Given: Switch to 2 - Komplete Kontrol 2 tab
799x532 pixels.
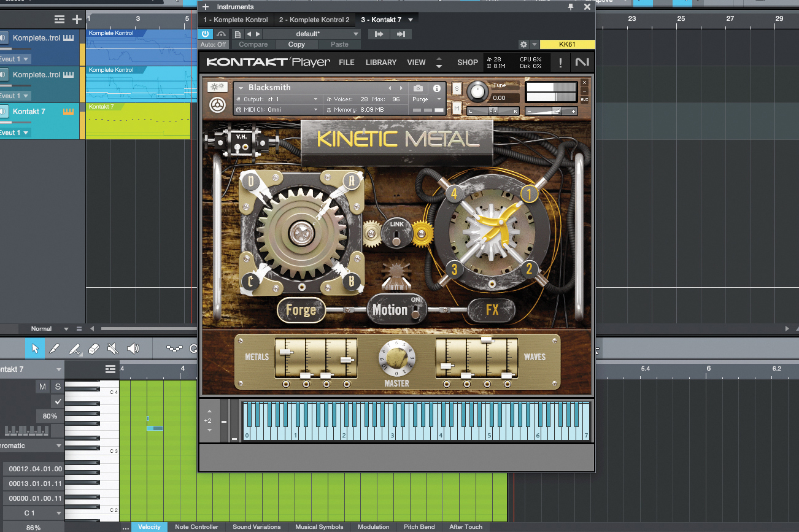Looking at the screenshot, I should 314,20.
